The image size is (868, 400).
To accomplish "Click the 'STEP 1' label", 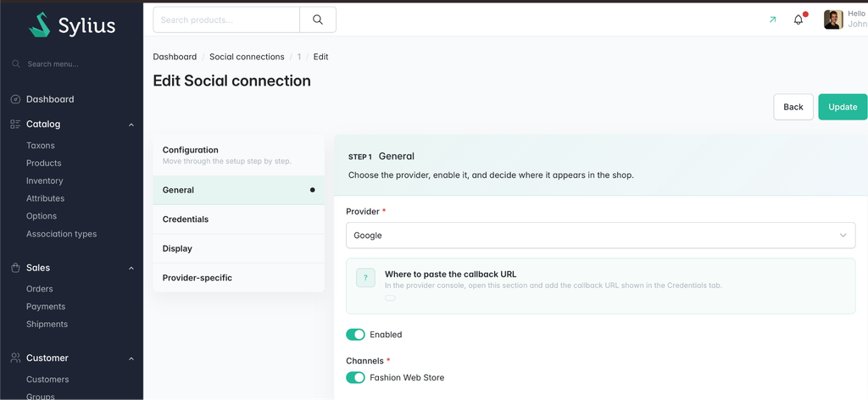I will [x=359, y=157].
